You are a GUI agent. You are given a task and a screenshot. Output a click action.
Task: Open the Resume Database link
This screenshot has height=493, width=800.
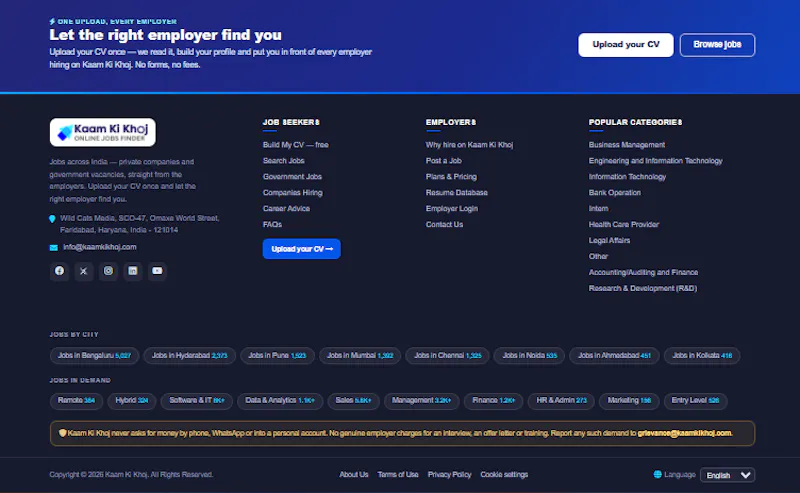click(457, 192)
